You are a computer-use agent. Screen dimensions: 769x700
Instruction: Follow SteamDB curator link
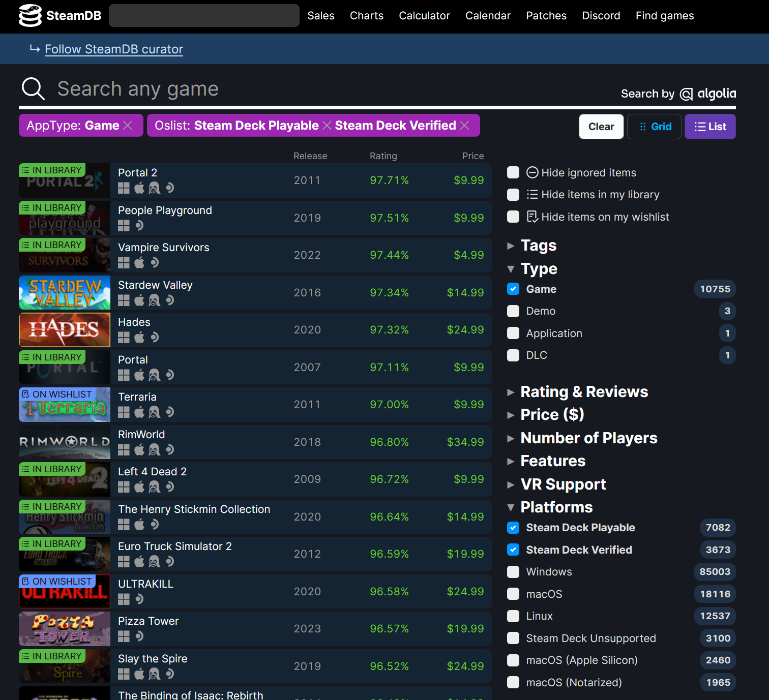114,49
